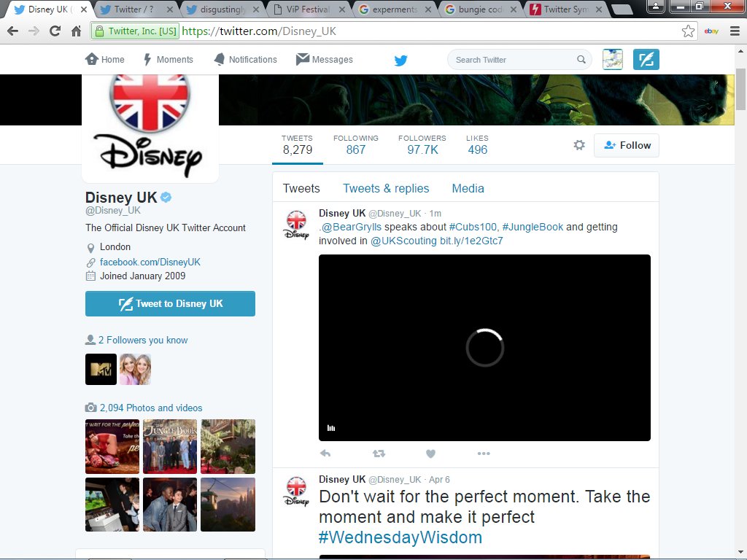Viewport: 747px width, 560px height.
Task: Open the #JungleBook hashtag
Action: tap(533, 227)
